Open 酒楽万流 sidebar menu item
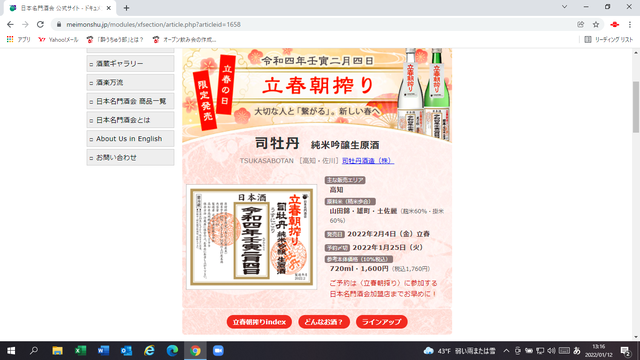Image resolution: width=640 pixels, height=360 pixels. (130, 82)
